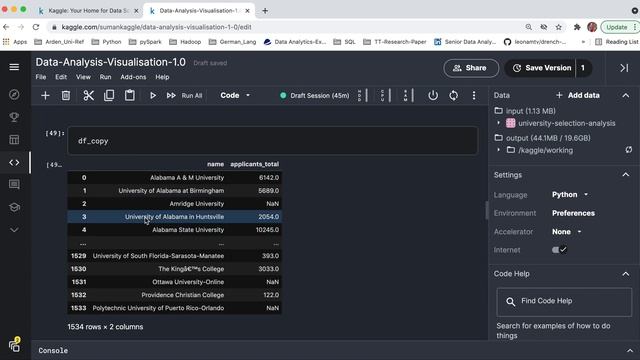Click Run All button

click(184, 96)
